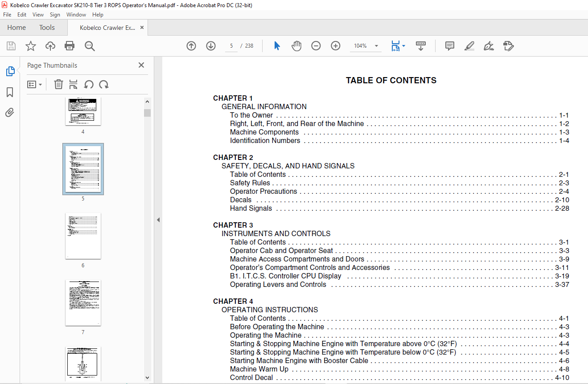Select page 7 thumbnail
The height and width of the screenshot is (384, 588).
click(83, 303)
